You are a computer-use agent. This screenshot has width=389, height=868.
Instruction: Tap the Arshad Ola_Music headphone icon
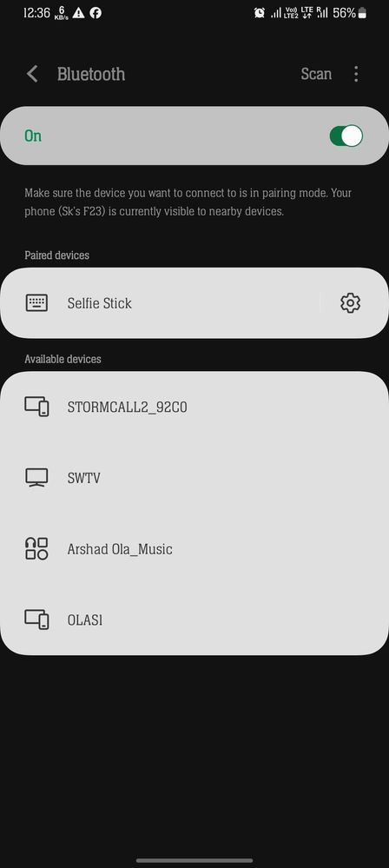point(36,548)
